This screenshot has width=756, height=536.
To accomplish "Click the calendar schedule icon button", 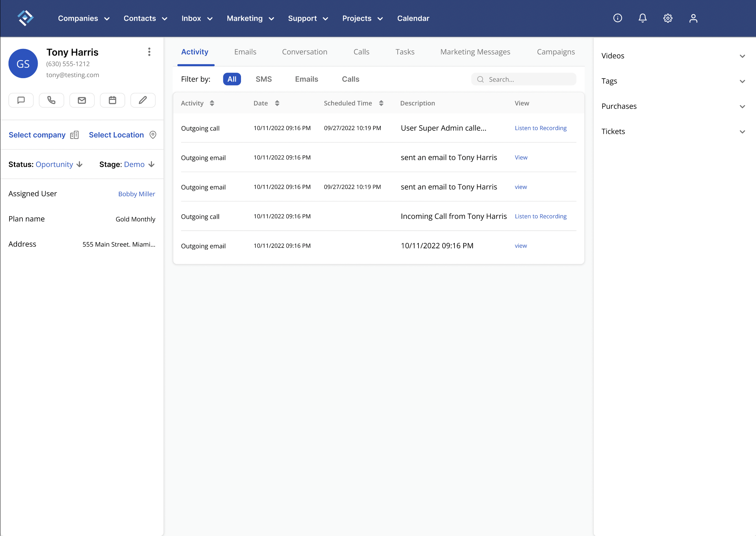I will (113, 100).
